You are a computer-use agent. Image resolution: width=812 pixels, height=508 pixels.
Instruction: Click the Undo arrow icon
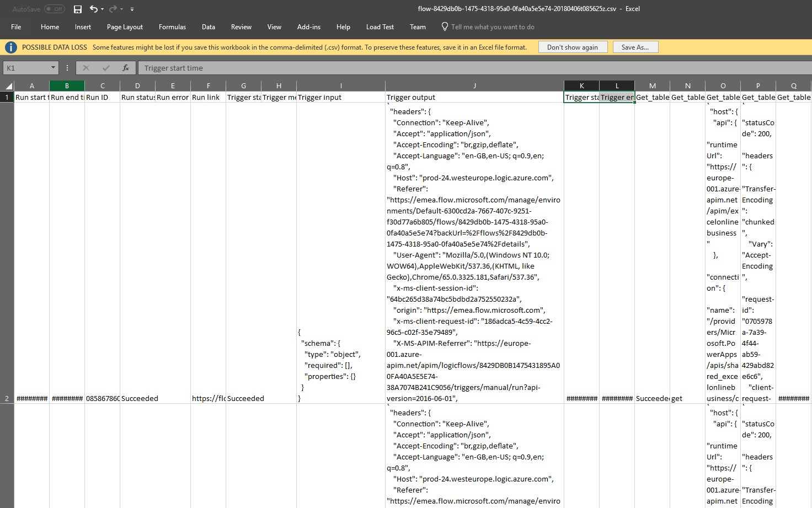93,9
